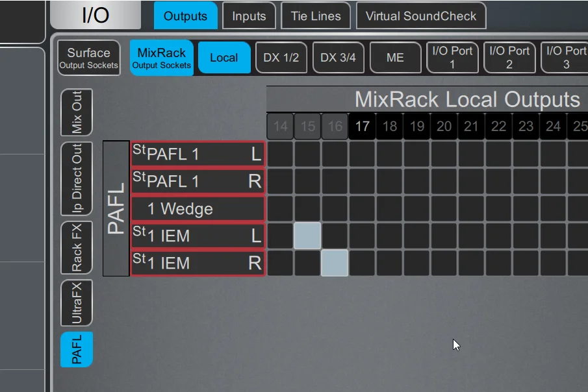This screenshot has height=392, width=588.
Task: Unpatch 1 IEM L from output 15
Action: pos(308,236)
